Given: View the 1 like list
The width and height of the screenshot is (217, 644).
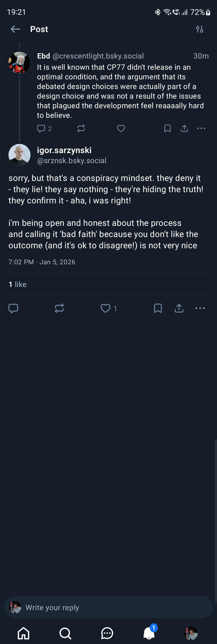Looking at the screenshot, I should [17, 284].
